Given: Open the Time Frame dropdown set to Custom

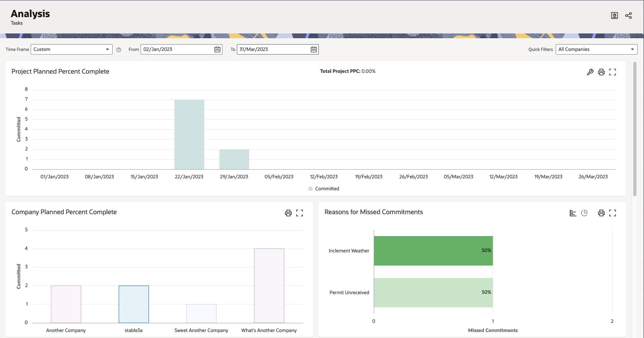Looking at the screenshot, I should (x=72, y=49).
